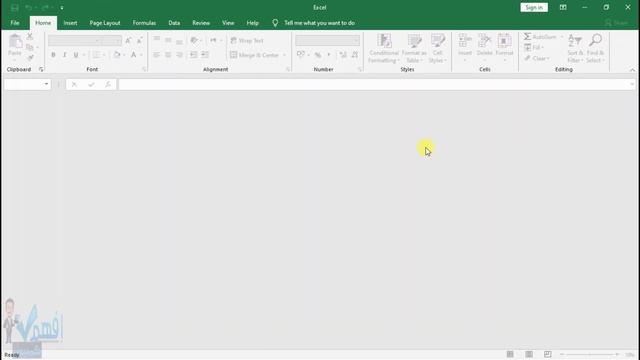The image size is (640, 360).
Task: Click the Copy icon in Clipboard group
Action: [30, 47]
